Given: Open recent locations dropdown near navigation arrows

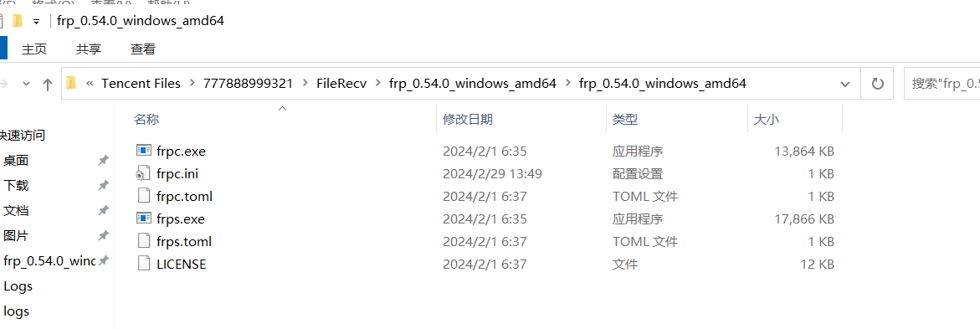Looking at the screenshot, I should [26, 83].
